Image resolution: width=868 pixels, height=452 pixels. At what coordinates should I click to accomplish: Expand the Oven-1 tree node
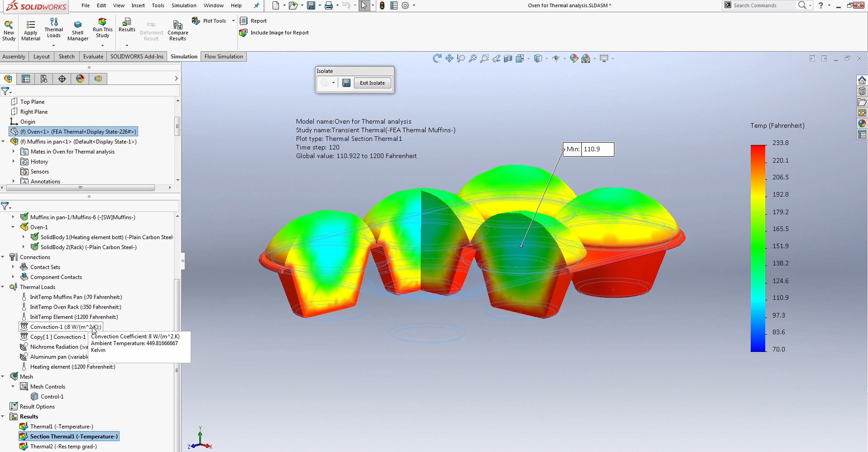point(13,227)
